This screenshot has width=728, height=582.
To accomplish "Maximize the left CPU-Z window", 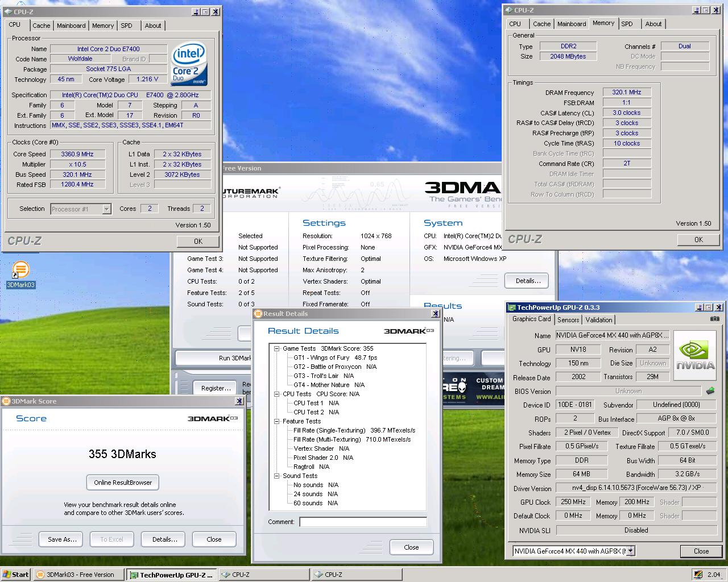I will tap(205, 11).
